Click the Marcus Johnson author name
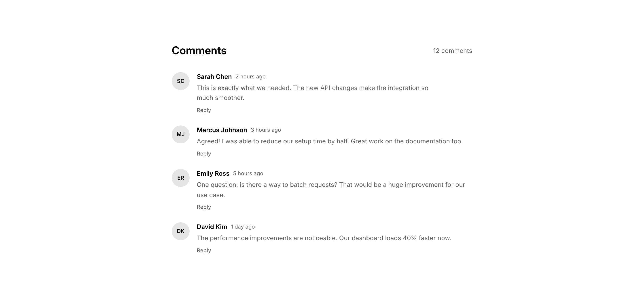 click(222, 130)
